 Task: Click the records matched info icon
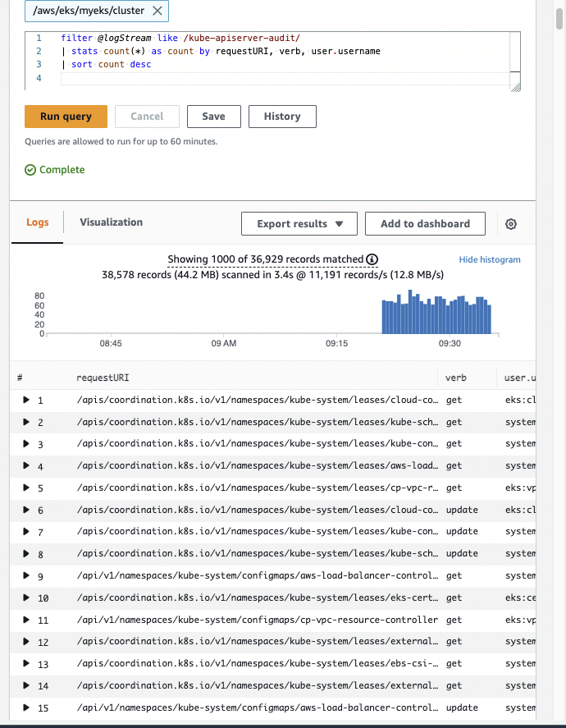[x=372, y=259]
